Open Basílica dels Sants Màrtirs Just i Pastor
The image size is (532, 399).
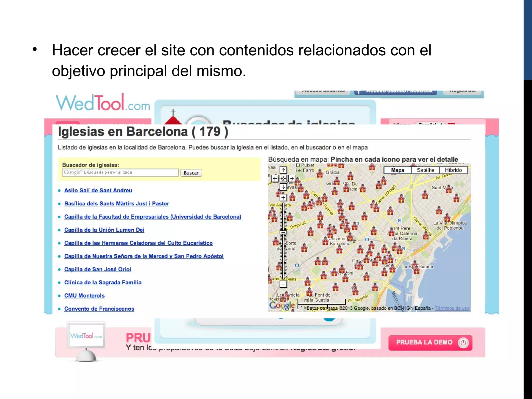(117, 204)
